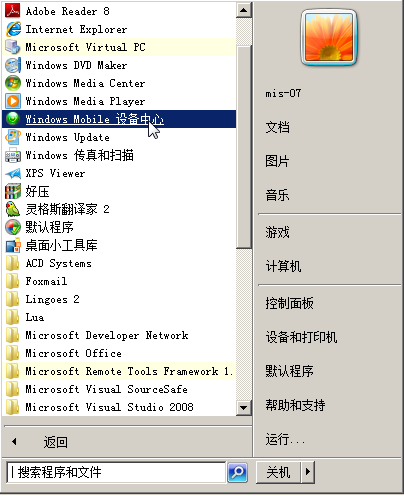The width and height of the screenshot is (404, 496).
Task: Click 返回 to go back
Action: 56,442
